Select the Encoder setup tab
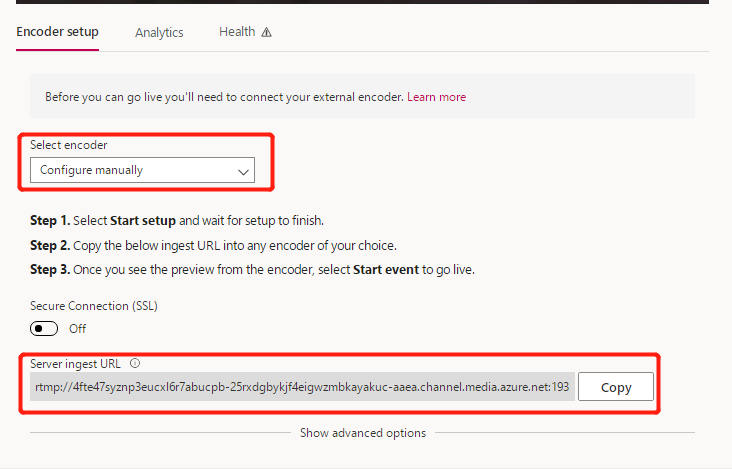The width and height of the screenshot is (732, 469). [x=57, y=32]
